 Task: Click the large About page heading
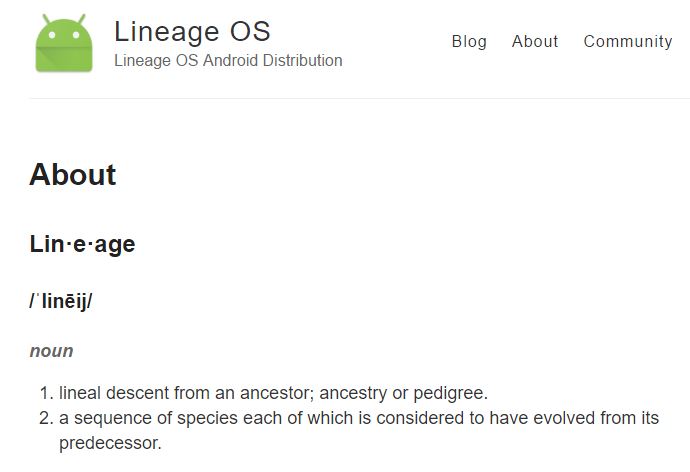(x=73, y=175)
